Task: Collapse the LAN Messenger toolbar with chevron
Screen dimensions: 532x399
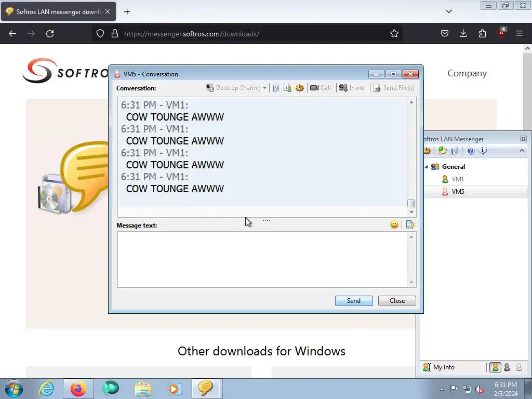Action: point(522,150)
